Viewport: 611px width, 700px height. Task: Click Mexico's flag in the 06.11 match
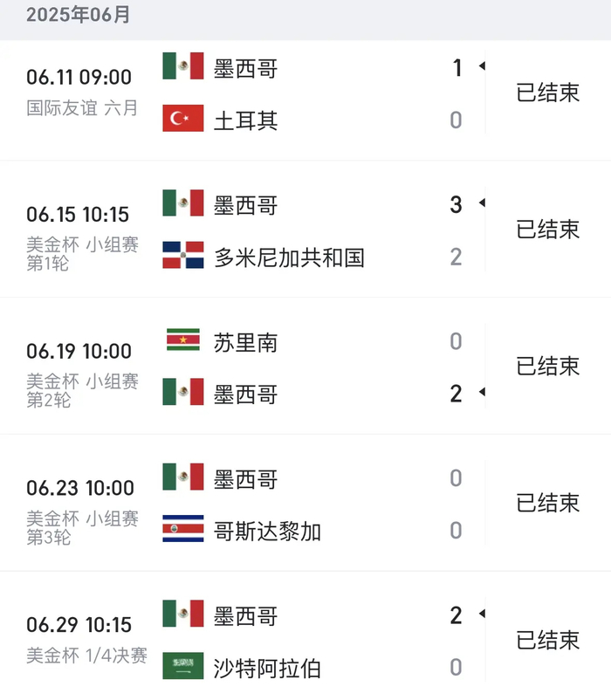183,67
